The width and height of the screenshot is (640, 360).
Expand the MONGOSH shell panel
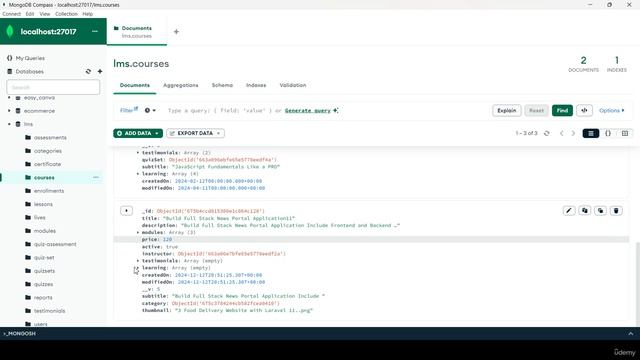pos(631,333)
